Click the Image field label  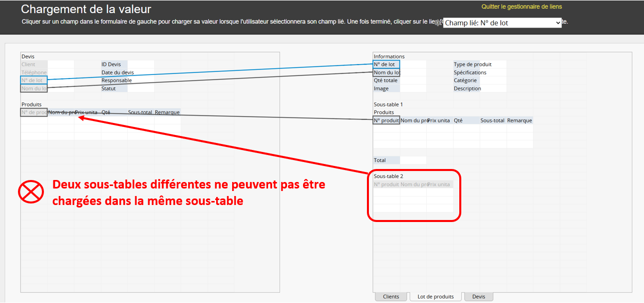[x=386, y=88]
